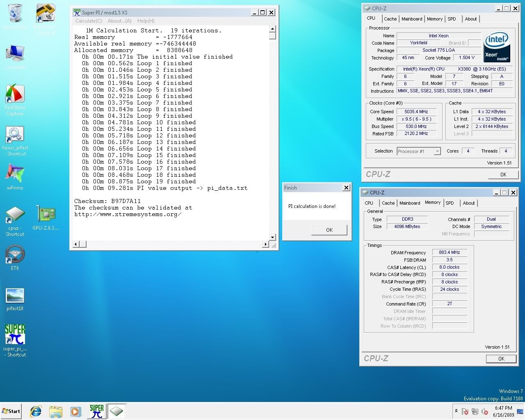Click the Start button
This screenshot has width=525, height=420.
(11, 411)
